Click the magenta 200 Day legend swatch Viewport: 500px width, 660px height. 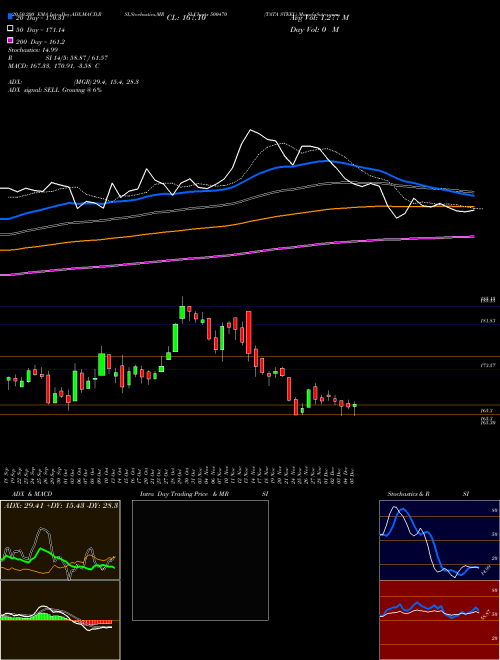click(10, 41)
